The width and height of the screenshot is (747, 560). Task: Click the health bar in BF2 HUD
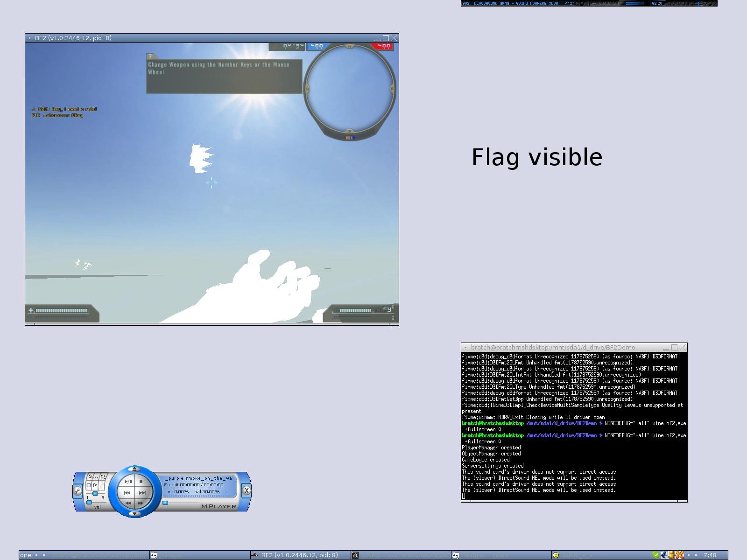point(61,310)
